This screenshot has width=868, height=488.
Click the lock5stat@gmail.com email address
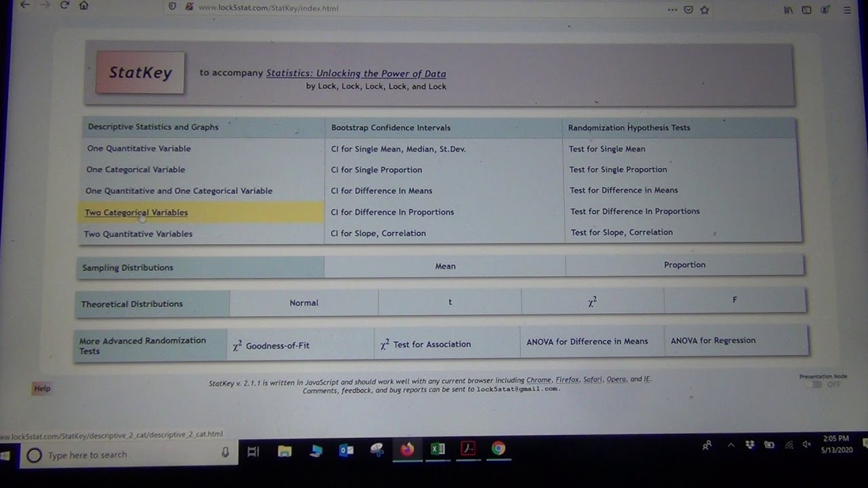517,389
